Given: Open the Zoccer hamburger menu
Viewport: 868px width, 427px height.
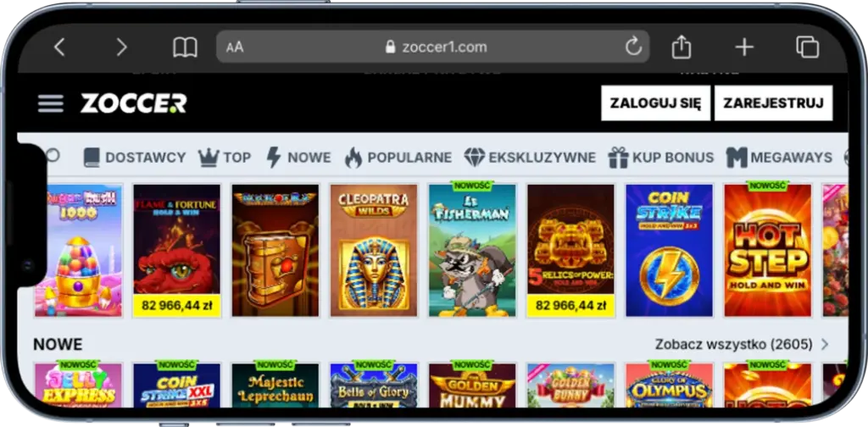Looking at the screenshot, I should coord(50,103).
